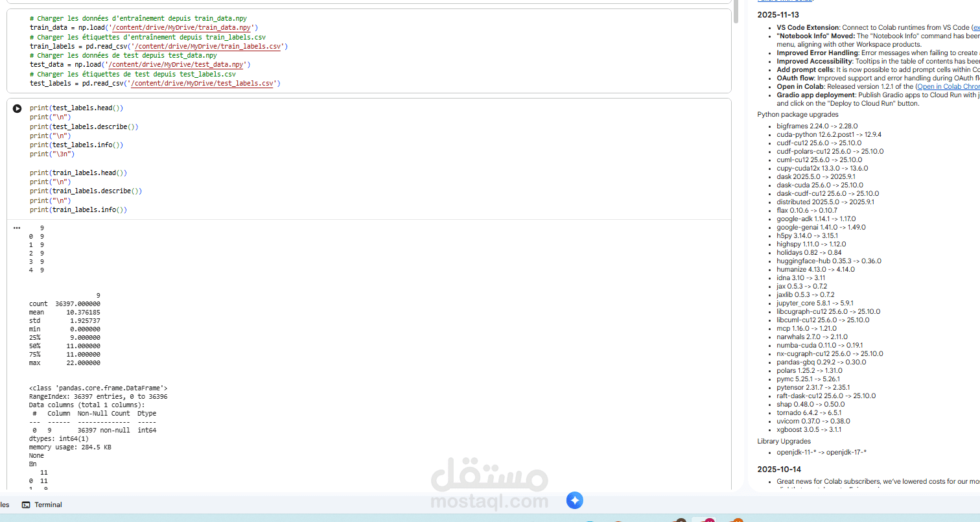Click the dtypes: int64(1) output line
This screenshot has height=522, width=980.
(x=59, y=438)
